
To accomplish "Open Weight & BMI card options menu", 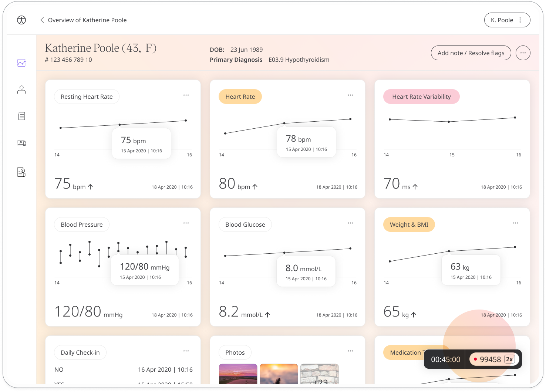I will coord(515,223).
